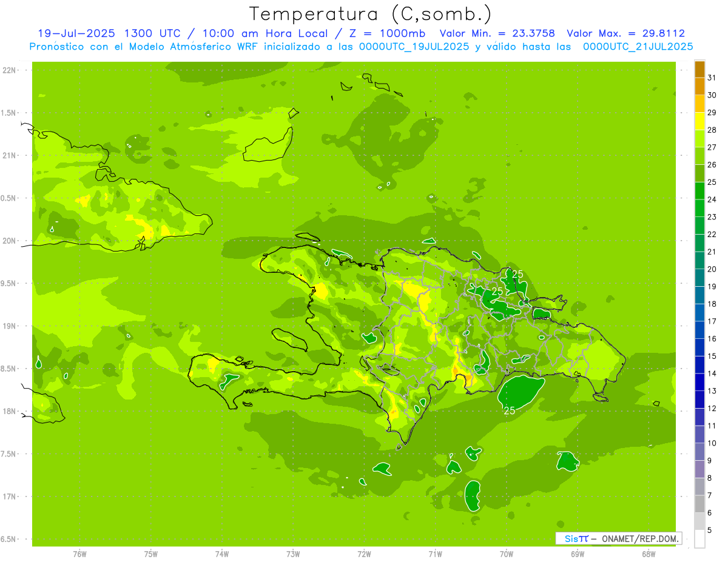Click the dark orange legend swatch above 31
The width and height of the screenshot is (728, 562).
pyautogui.click(x=699, y=69)
